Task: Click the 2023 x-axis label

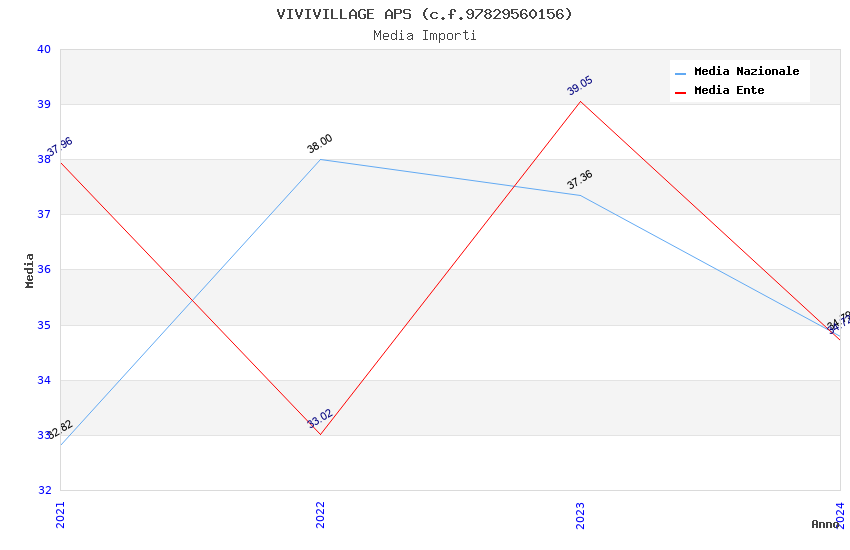Action: pyautogui.click(x=580, y=514)
